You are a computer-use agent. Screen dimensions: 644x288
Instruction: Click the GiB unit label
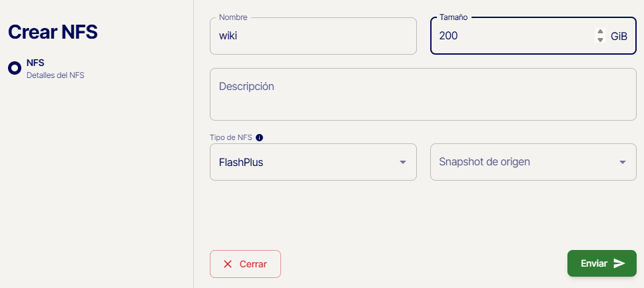(x=619, y=36)
